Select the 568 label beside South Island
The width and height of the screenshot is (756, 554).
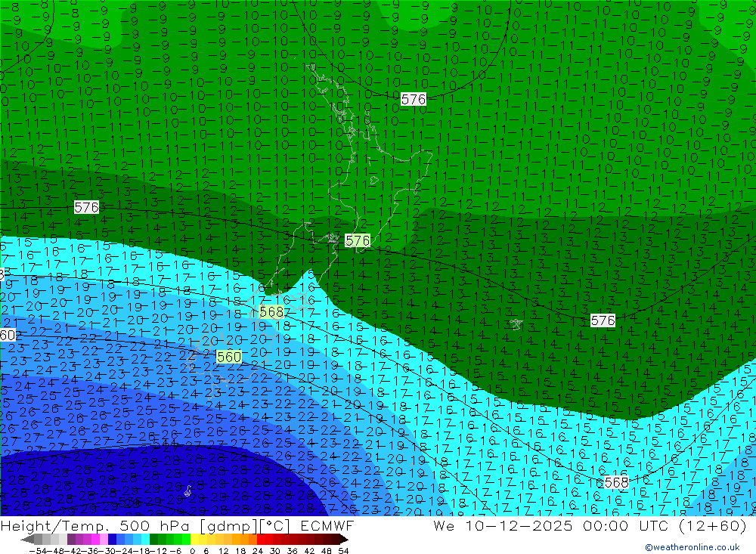point(271,311)
